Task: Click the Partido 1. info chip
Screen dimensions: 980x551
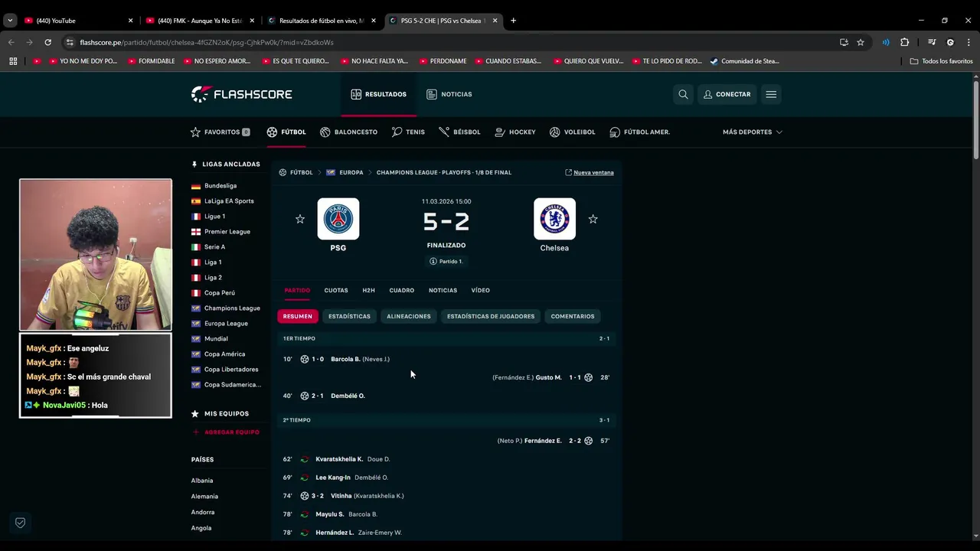Action: (x=446, y=261)
